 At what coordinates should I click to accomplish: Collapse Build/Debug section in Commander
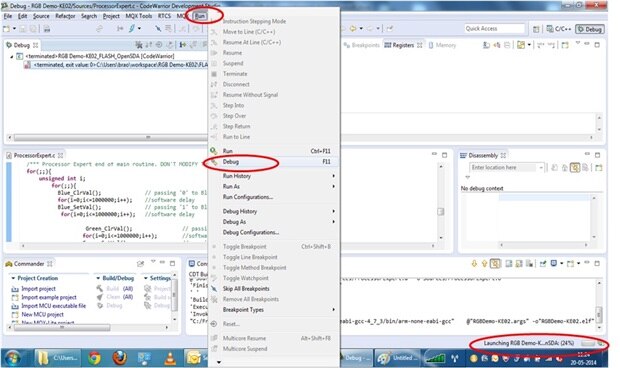98,278
